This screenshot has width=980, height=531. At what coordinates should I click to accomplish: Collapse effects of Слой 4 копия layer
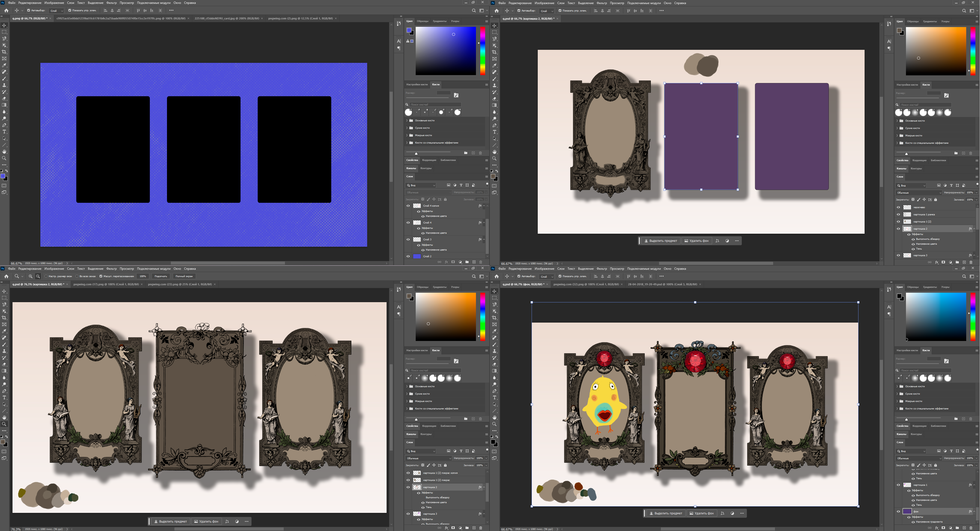[x=484, y=206]
